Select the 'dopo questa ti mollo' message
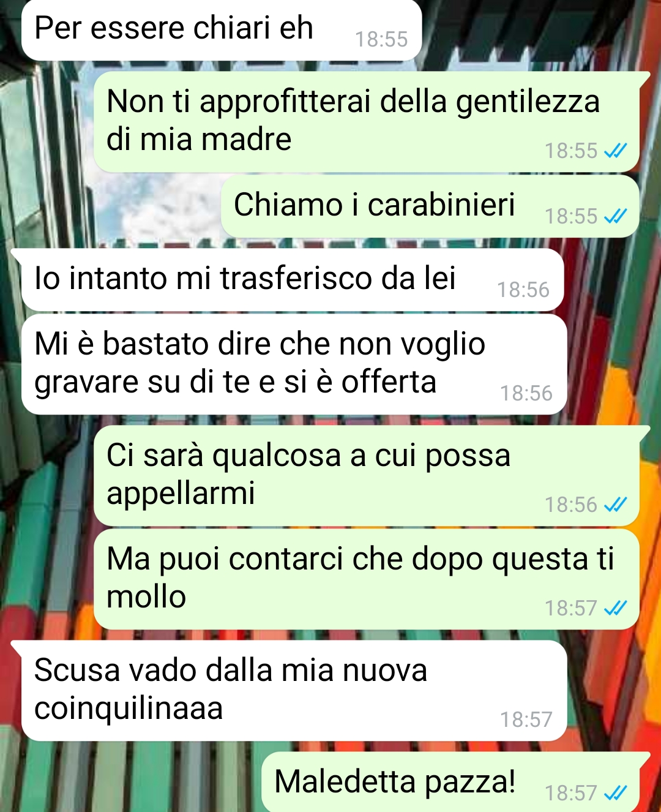Image resolution: width=661 pixels, height=812 pixels. pos(367,579)
